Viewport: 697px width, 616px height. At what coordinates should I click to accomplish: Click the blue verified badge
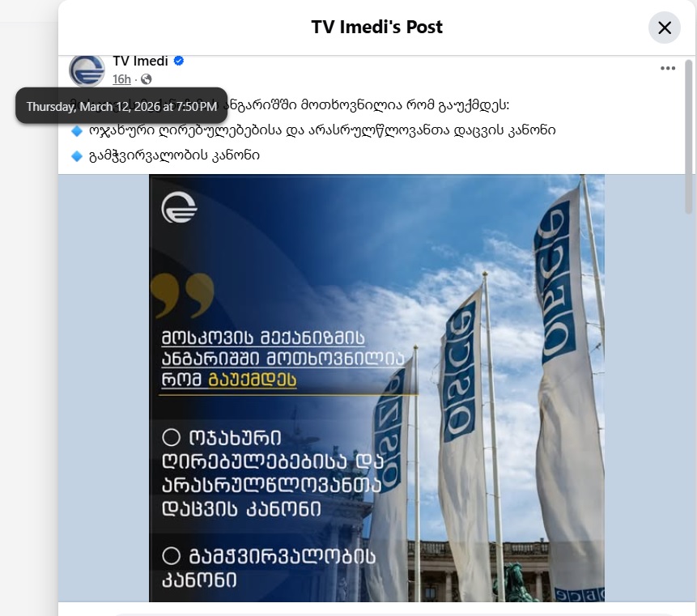(x=179, y=61)
